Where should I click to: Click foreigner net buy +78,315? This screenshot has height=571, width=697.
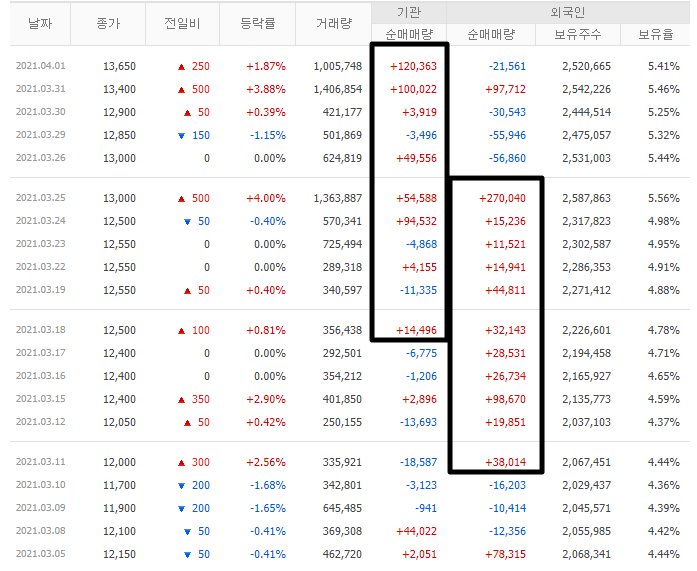pos(505,554)
